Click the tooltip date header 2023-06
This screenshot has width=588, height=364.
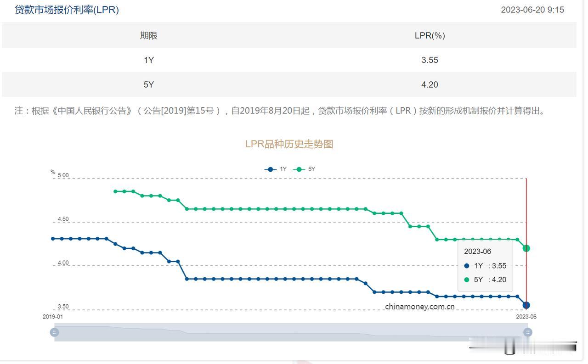pyautogui.click(x=477, y=252)
